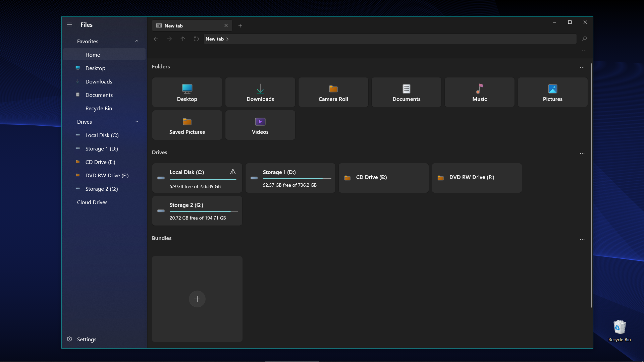Image resolution: width=644 pixels, height=362 pixels.
Task: Click the up-directory arrow button
Action: click(x=182, y=39)
